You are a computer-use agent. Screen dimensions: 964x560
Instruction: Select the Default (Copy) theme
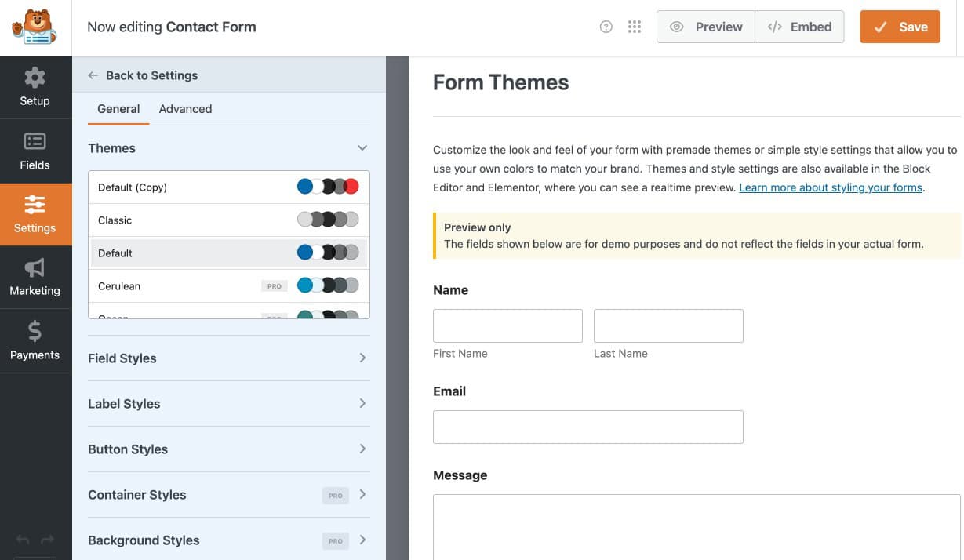coord(229,187)
